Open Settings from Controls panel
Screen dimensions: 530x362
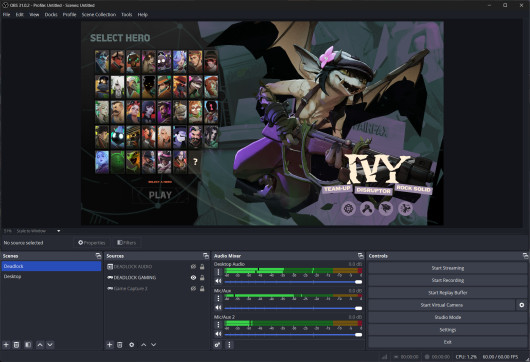click(448, 330)
